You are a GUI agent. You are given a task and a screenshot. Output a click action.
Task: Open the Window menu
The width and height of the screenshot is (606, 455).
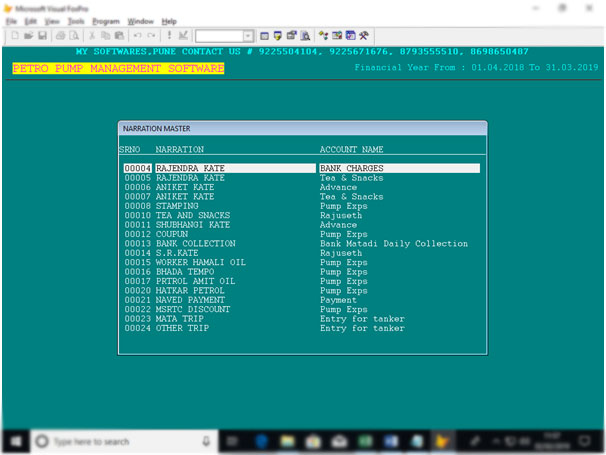(x=141, y=21)
